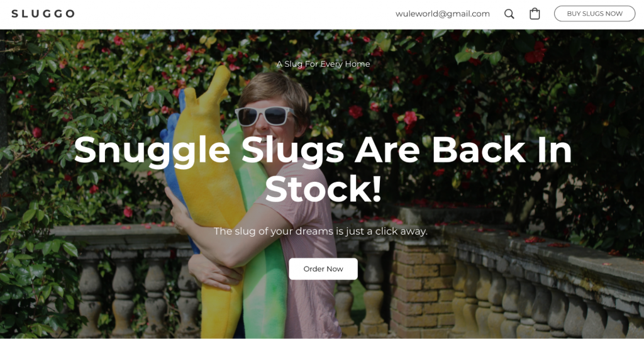Click the woman's white sunglasses

coord(264,116)
